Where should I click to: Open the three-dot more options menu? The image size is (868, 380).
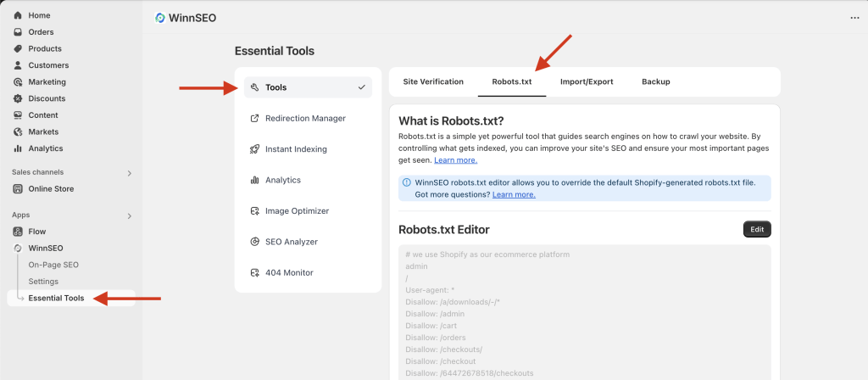pyautogui.click(x=854, y=18)
